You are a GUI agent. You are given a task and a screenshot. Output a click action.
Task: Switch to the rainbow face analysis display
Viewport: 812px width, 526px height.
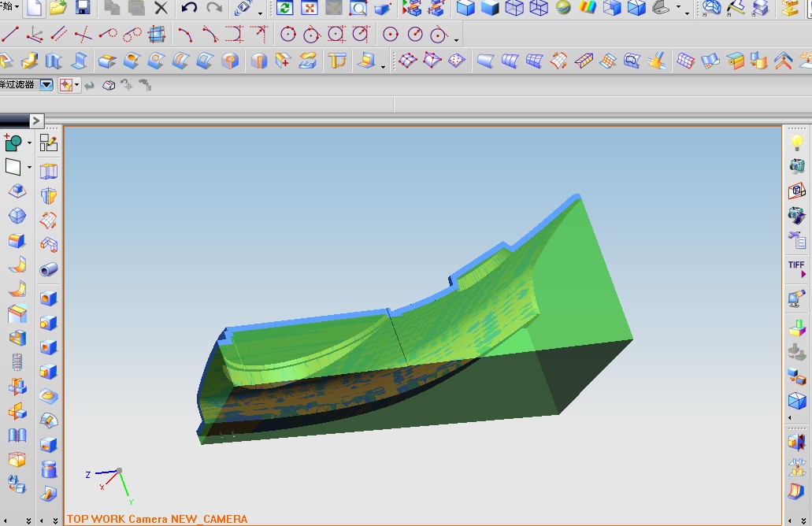point(588,7)
